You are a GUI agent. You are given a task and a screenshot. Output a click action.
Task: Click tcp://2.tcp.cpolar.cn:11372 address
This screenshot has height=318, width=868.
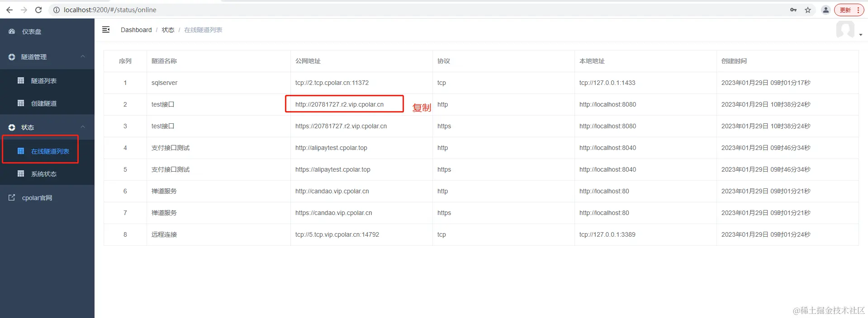(332, 83)
